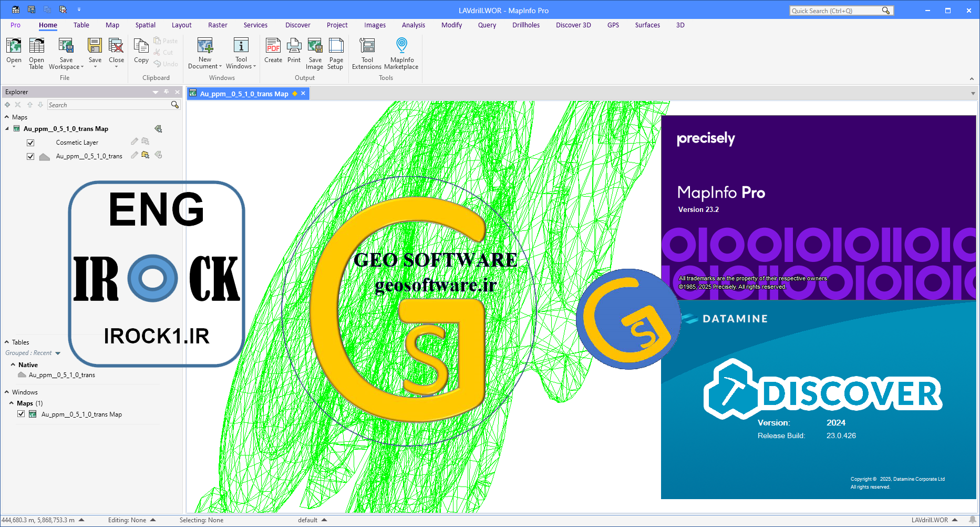Switch to the Surfaces ribbon tab

coord(647,25)
